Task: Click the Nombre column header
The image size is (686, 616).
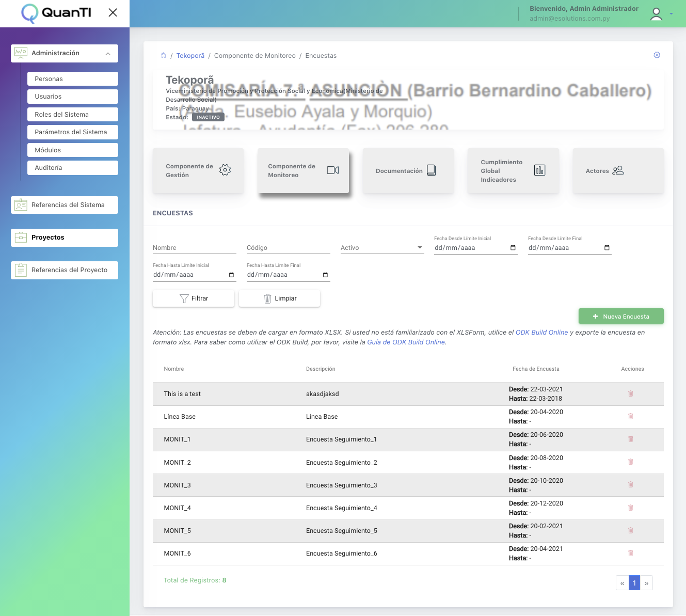Action: click(173, 369)
